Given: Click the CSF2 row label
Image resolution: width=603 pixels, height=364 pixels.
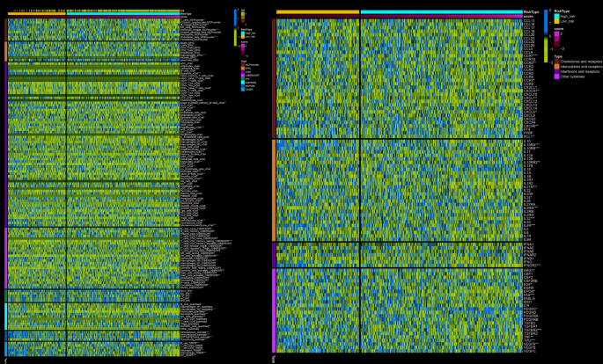Looking at the screenshot, I should (527, 278).
